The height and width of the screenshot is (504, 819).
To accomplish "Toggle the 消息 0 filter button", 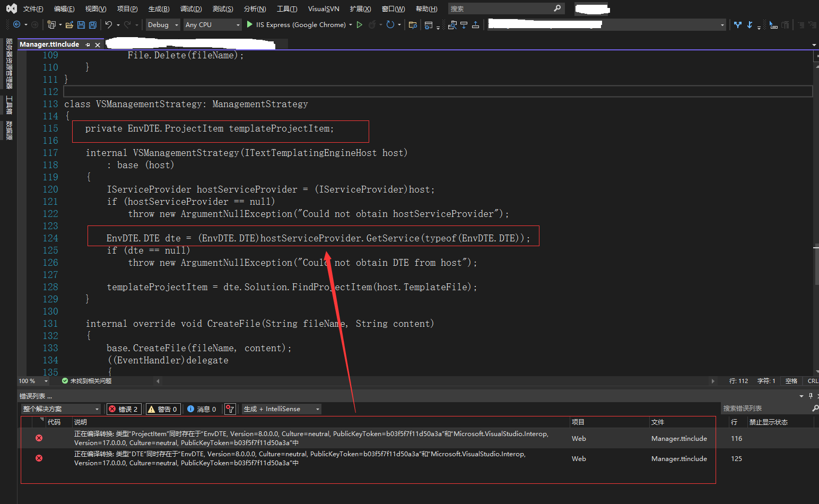I will 202,409.
